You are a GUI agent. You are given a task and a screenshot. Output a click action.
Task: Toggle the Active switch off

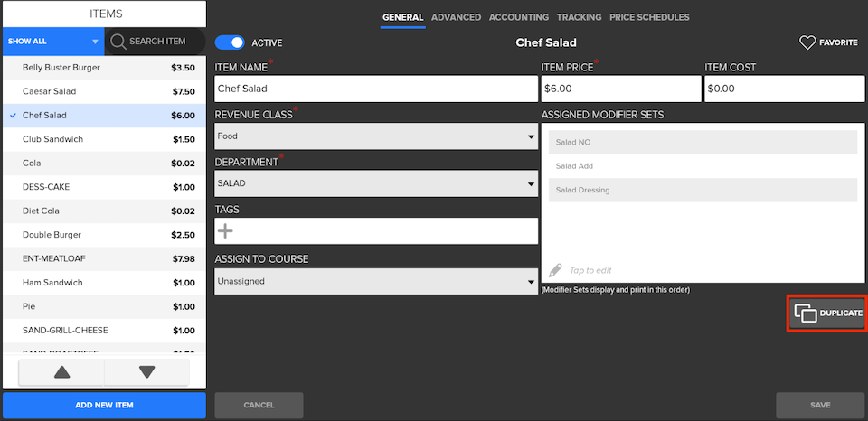click(231, 42)
